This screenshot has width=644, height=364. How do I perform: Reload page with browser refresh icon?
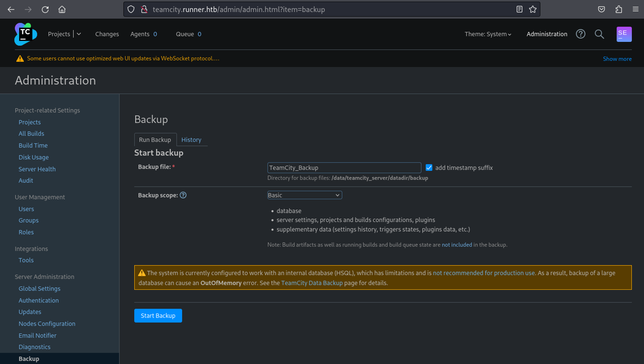[45, 9]
